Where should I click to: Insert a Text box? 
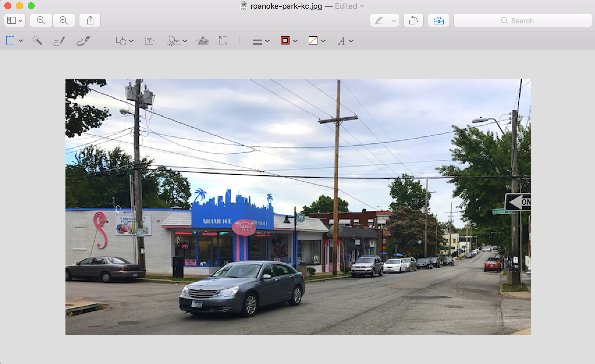click(149, 41)
